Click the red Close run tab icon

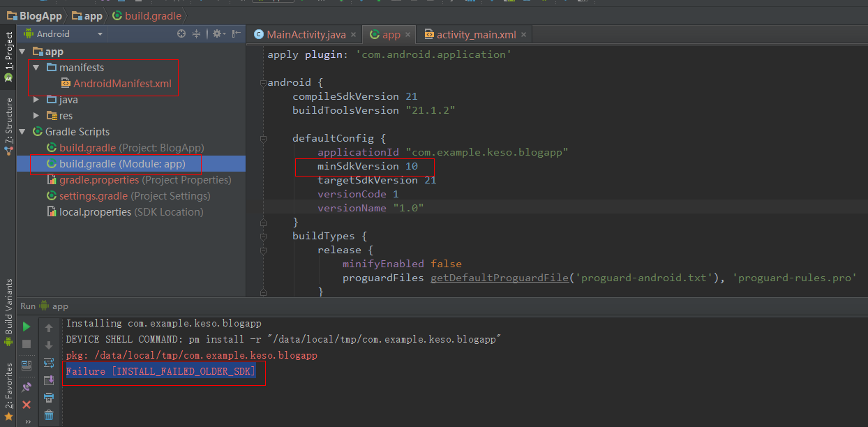tap(27, 405)
